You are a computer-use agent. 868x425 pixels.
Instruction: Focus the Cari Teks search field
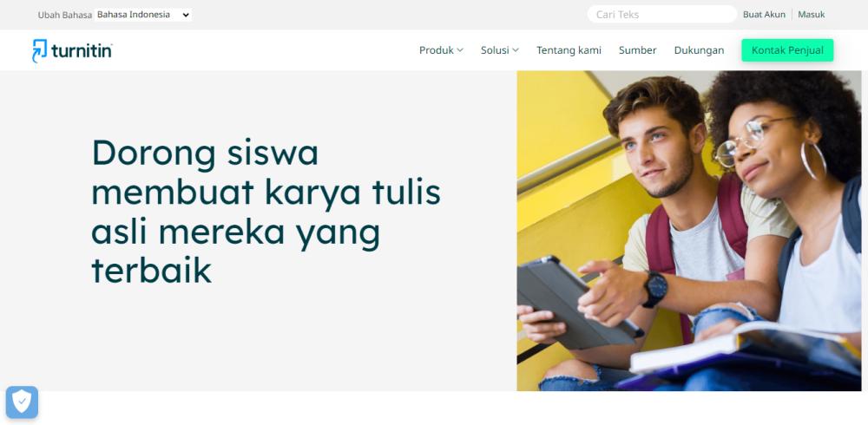tap(662, 15)
